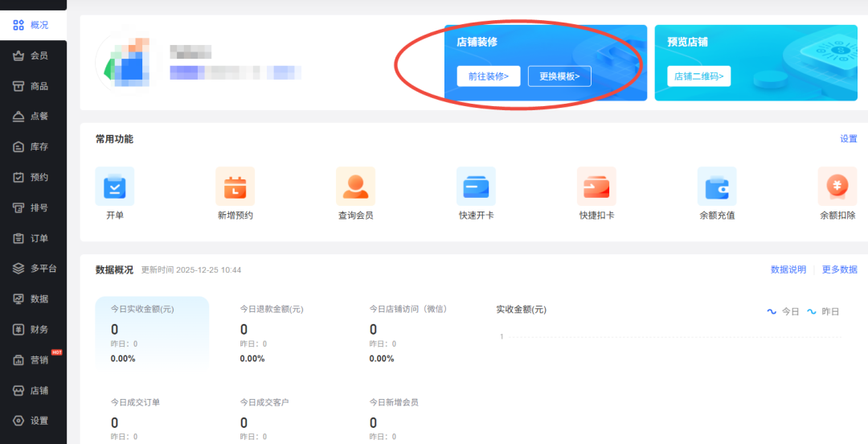Open the 快速开卡 card icon

click(476, 187)
